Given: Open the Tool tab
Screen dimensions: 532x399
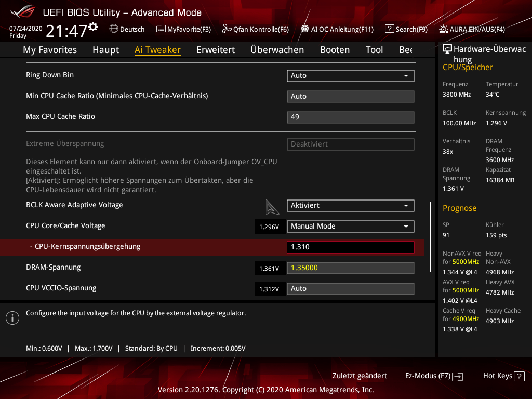Looking at the screenshot, I should [374, 50].
